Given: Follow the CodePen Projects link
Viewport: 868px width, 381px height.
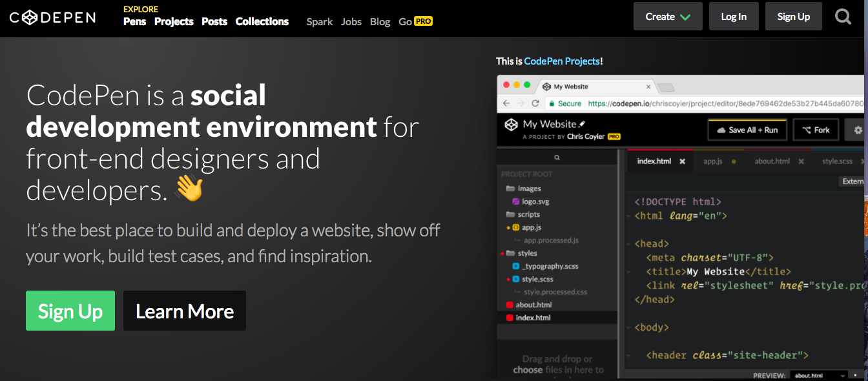Looking at the screenshot, I should pyautogui.click(x=561, y=61).
